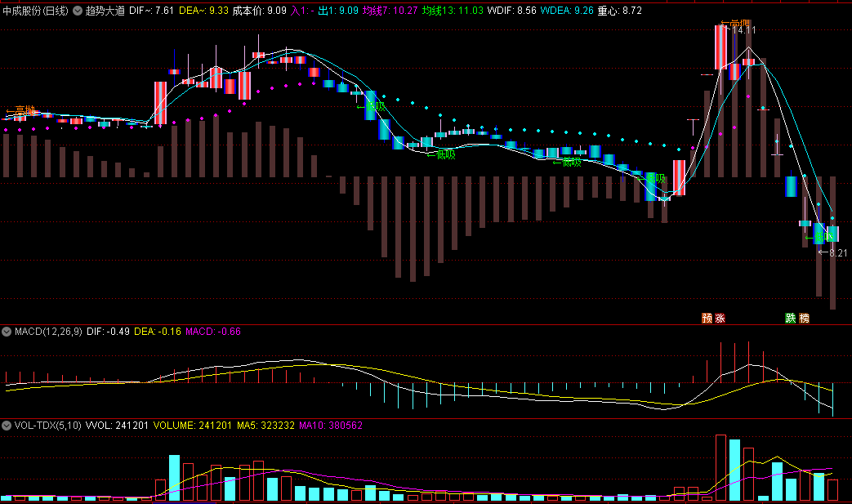
Task: Click the 出1: 9.09 reading
Action: click(338, 11)
